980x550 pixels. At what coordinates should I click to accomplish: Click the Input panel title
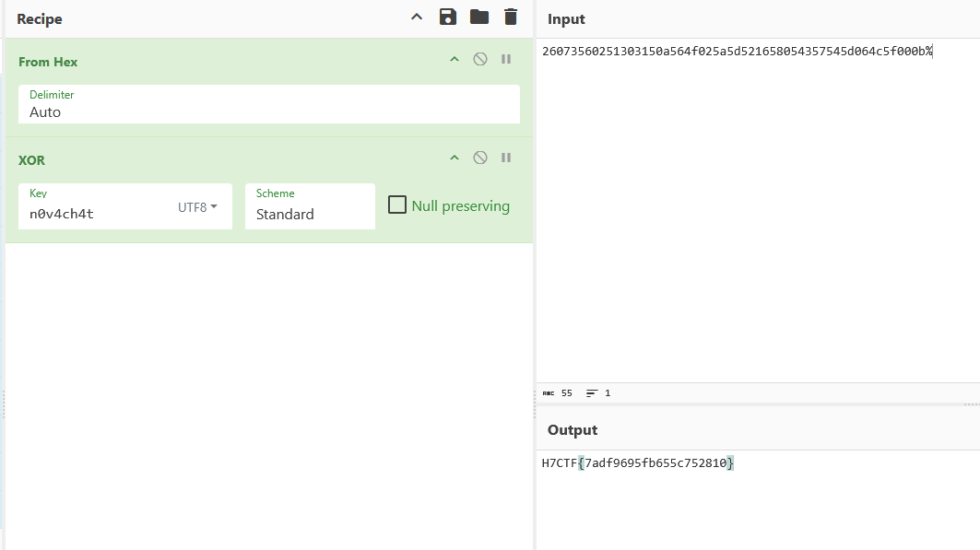566,18
